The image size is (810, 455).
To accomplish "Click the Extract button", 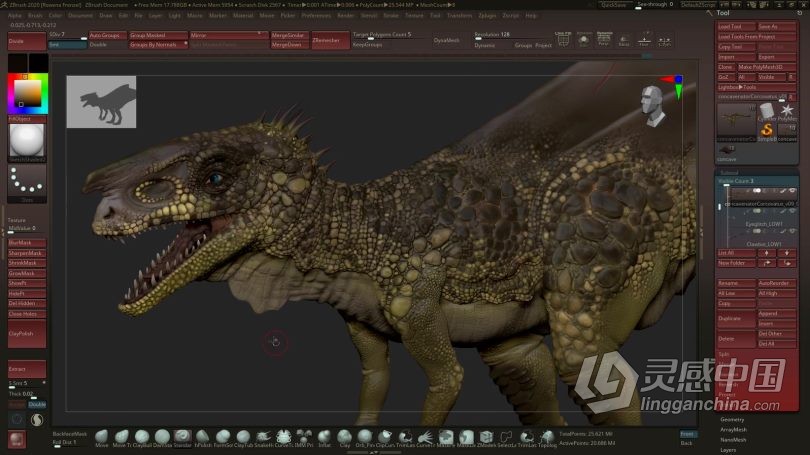I will coord(27,369).
